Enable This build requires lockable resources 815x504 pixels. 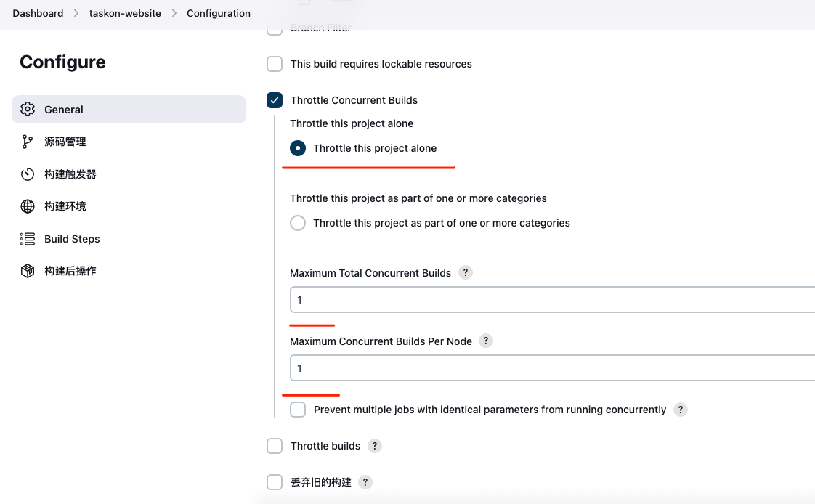tap(275, 64)
